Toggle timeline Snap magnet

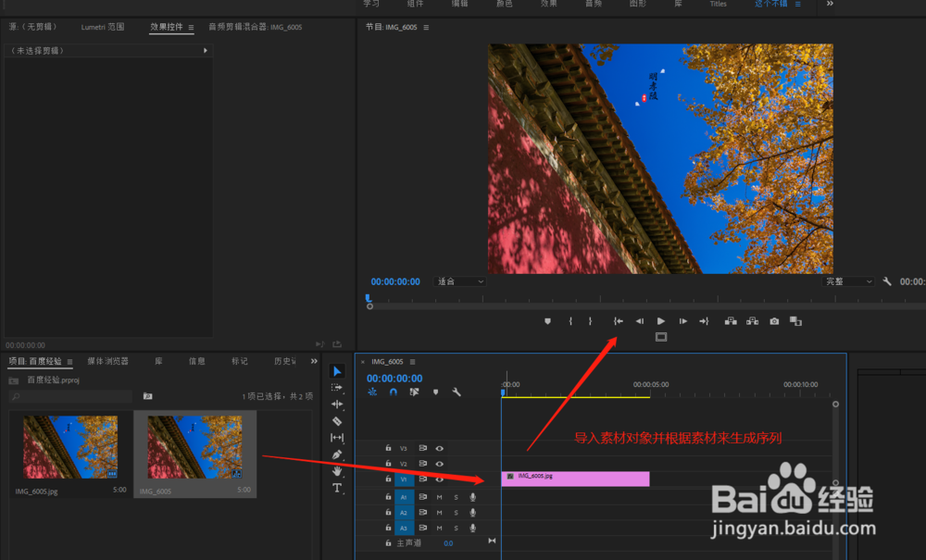pos(394,392)
